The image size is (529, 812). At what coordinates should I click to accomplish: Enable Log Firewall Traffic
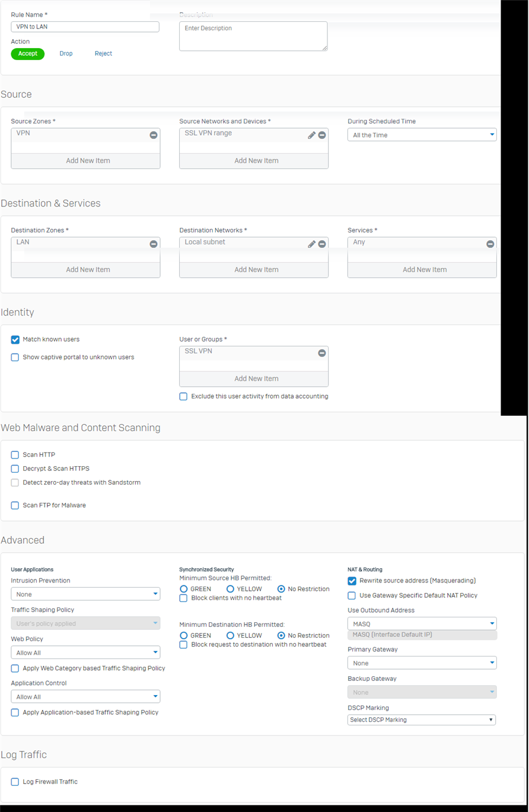(x=15, y=782)
